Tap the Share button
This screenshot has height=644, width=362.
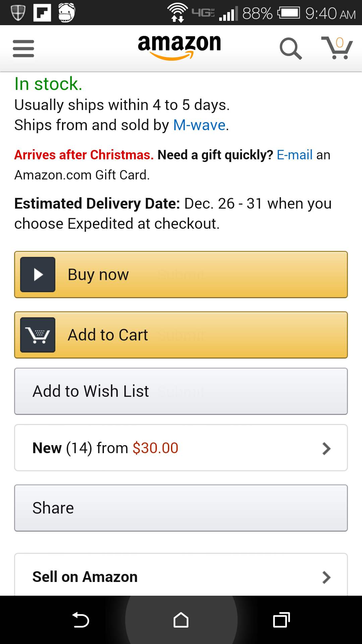181,508
